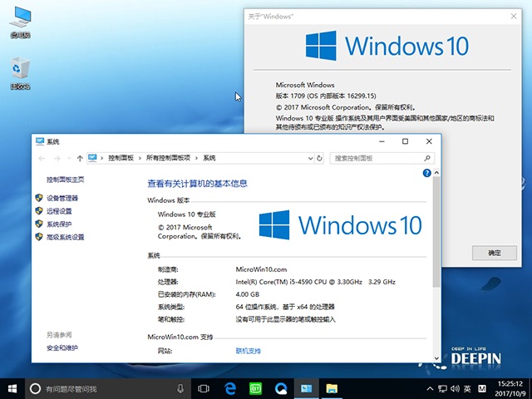Click the vertical scrollbar thumb in System window

436,232
